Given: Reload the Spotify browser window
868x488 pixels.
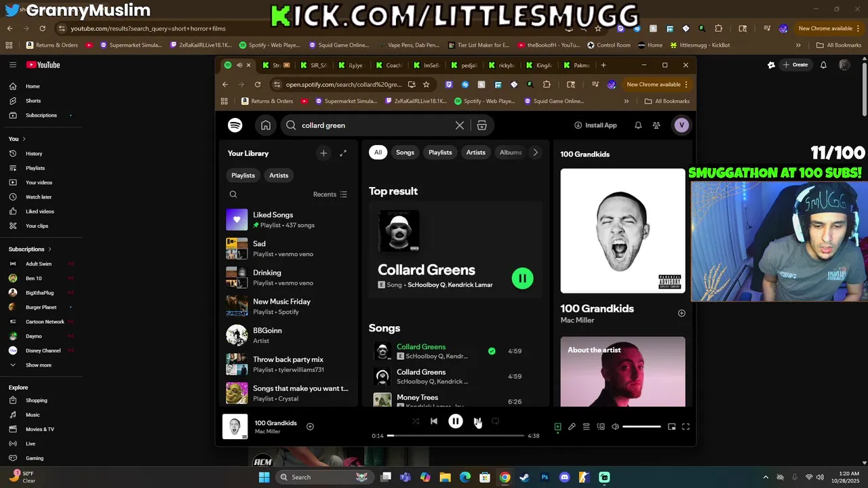Looking at the screenshot, I should tap(258, 85).
